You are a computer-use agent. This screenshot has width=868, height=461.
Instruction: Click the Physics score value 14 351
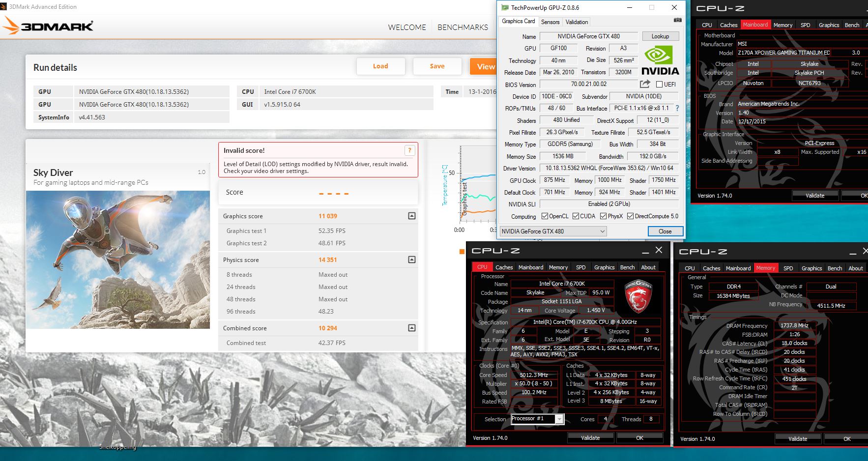[328, 260]
